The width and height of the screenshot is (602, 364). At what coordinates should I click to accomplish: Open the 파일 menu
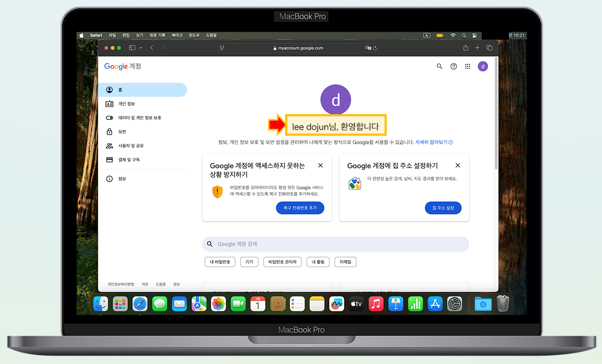click(x=112, y=35)
